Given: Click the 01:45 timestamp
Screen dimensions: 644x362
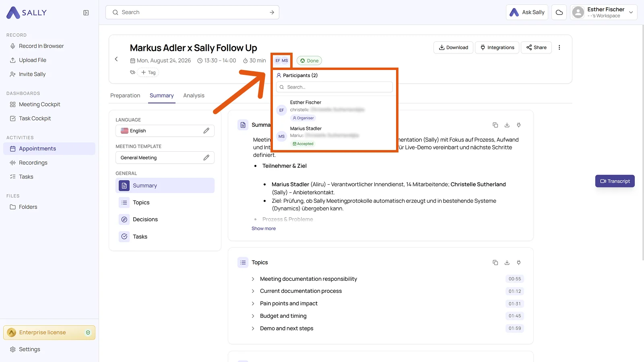Looking at the screenshot, I should [x=515, y=316].
